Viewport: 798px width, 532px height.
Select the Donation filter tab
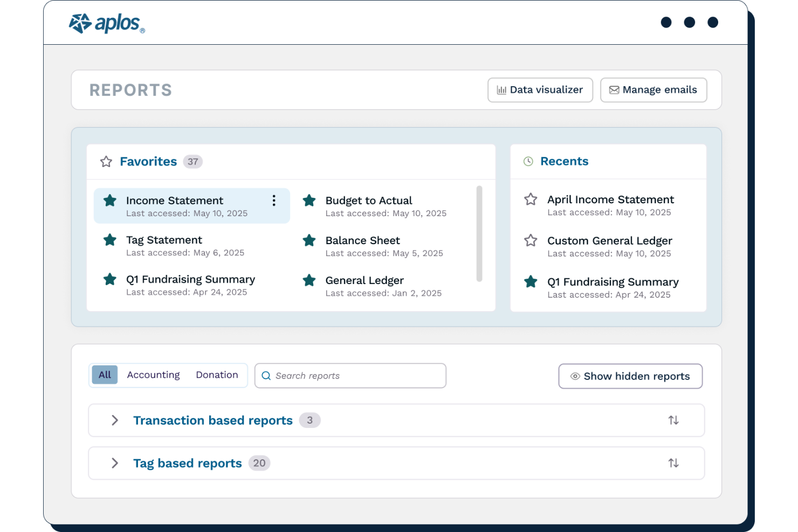[217, 375]
